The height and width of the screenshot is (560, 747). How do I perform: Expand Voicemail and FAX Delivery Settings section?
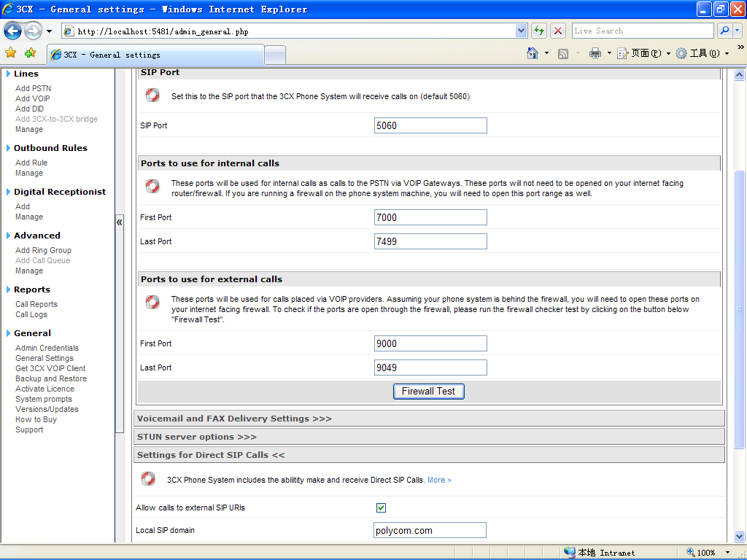point(234,419)
